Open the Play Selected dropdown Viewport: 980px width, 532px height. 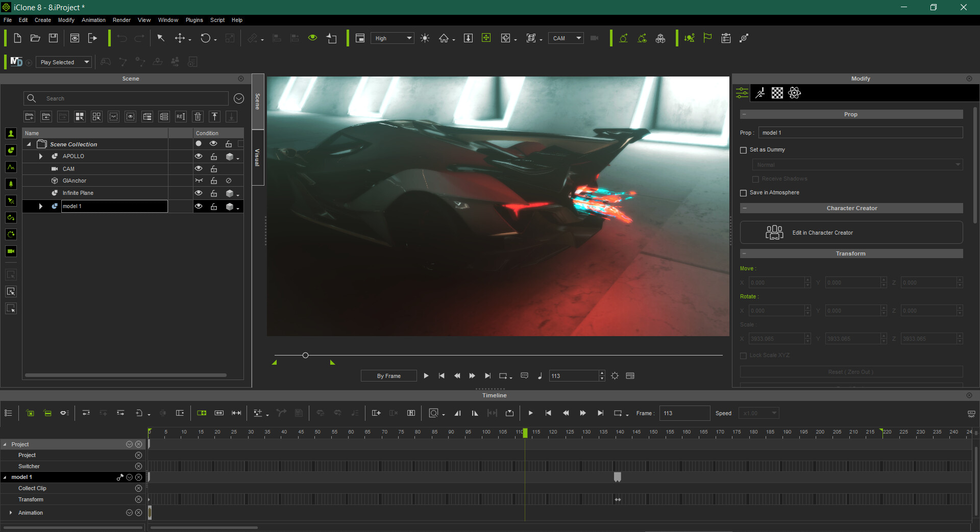point(64,62)
